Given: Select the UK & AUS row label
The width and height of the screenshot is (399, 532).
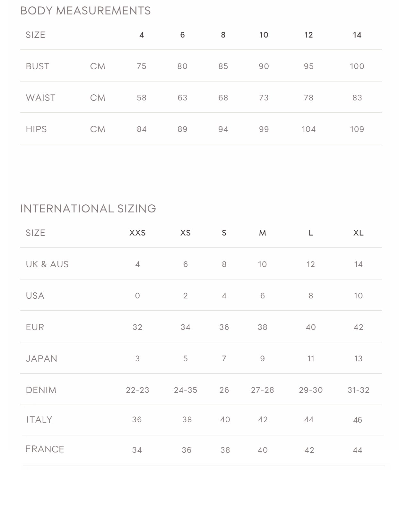Looking at the screenshot, I should pyautogui.click(x=47, y=264).
